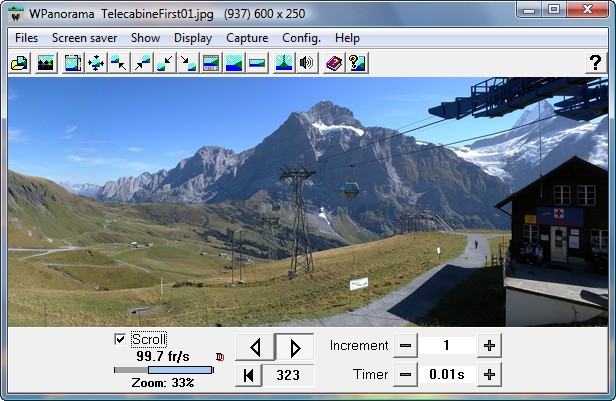The width and height of the screenshot is (616, 401).
Task: Open a panorama file with the folder icon
Action: (19, 63)
